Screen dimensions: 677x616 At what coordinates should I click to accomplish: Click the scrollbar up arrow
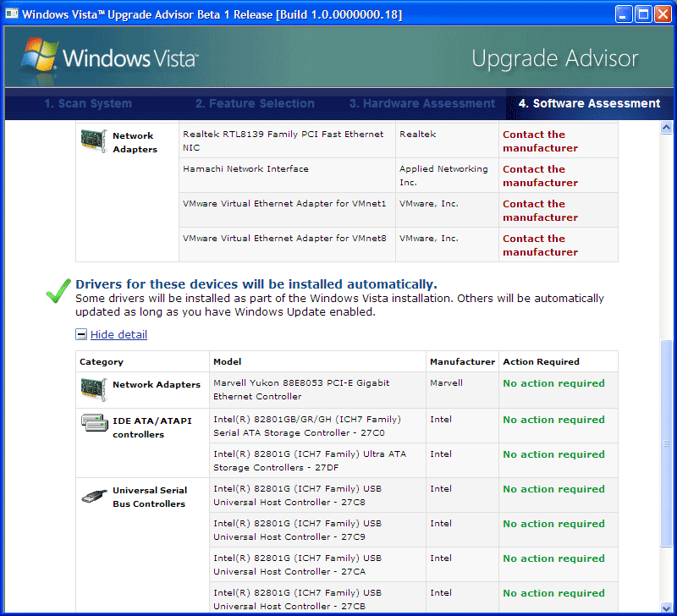point(666,128)
